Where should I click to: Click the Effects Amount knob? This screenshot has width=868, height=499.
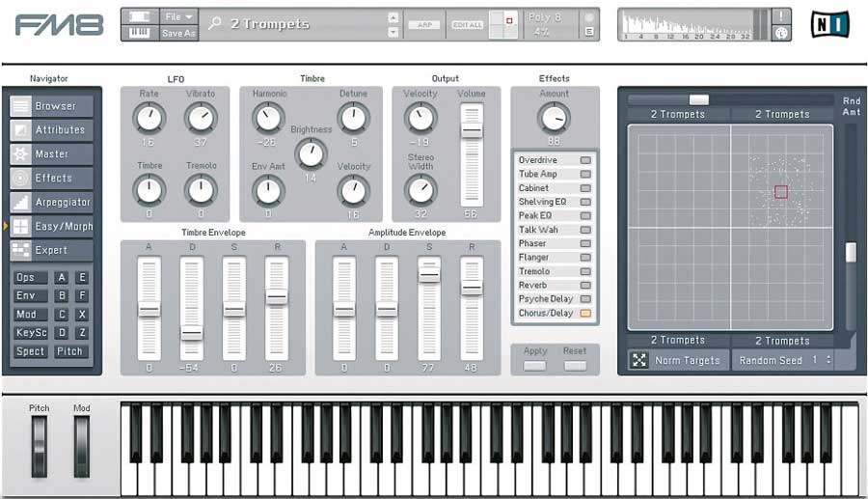click(554, 118)
